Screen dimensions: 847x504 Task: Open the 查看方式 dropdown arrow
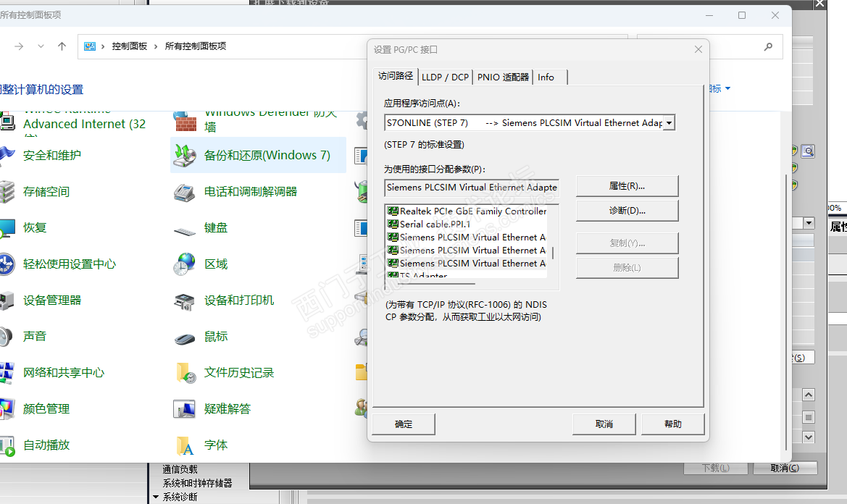[x=727, y=88]
